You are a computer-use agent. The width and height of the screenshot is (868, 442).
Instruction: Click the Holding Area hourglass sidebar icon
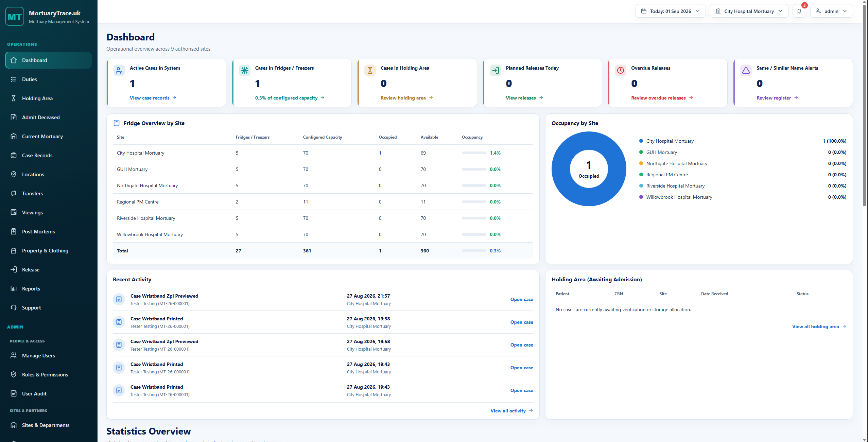(14, 98)
